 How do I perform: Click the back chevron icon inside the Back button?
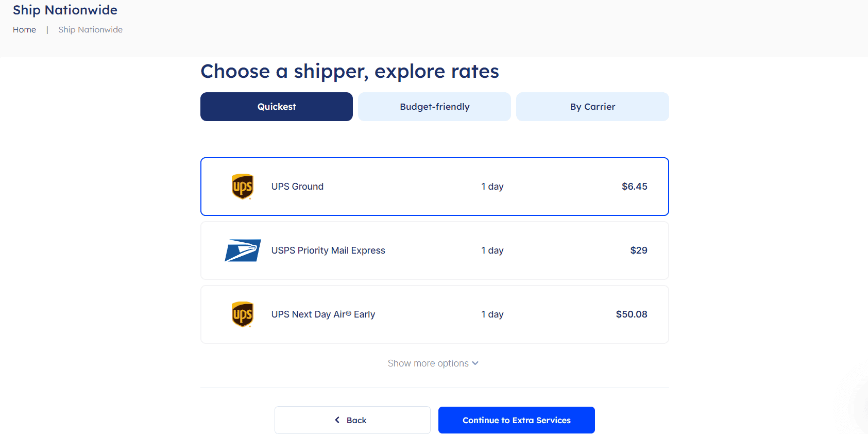coord(337,420)
